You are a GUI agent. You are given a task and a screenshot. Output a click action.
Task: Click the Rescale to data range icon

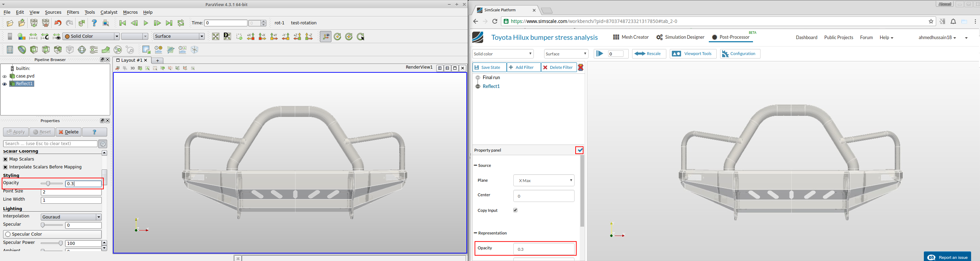(34, 37)
